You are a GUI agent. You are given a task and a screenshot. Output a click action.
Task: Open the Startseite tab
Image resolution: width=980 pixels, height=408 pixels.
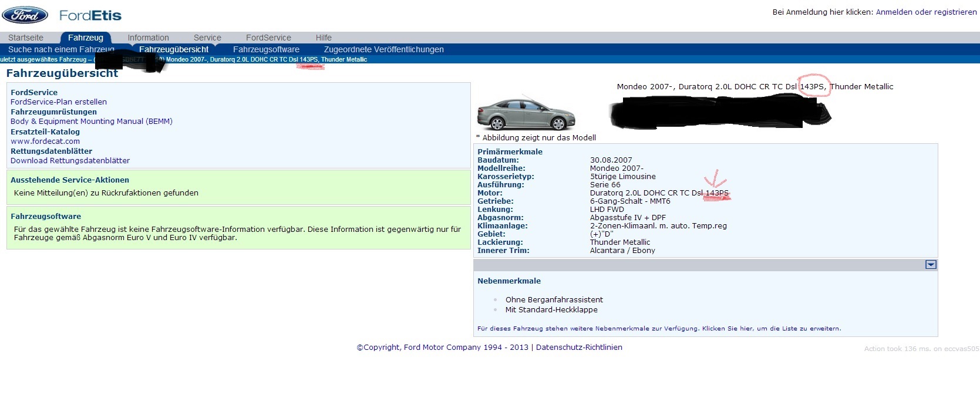point(26,38)
